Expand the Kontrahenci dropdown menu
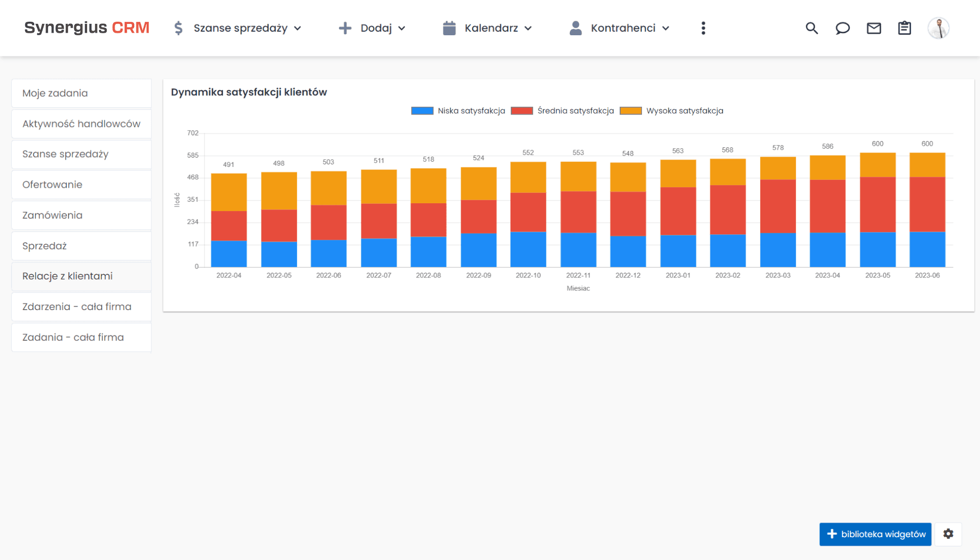The width and height of the screenshot is (980, 560). pos(620,28)
